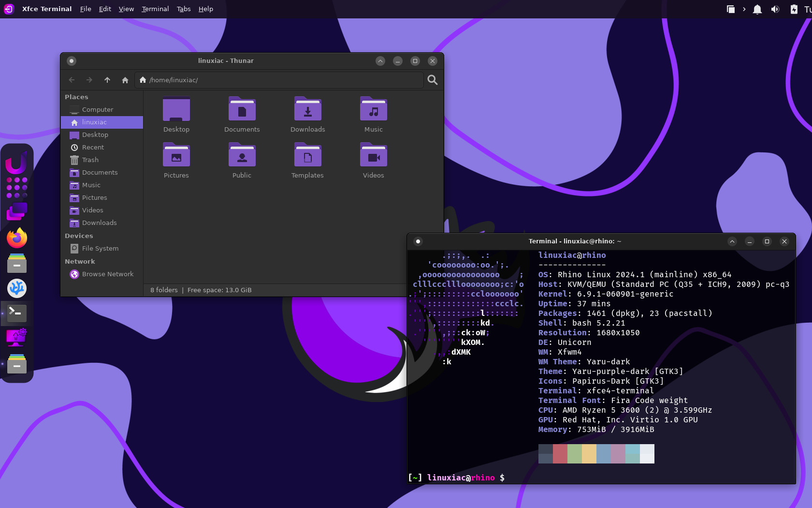Image resolution: width=812 pixels, height=508 pixels.
Task: Open the power manager battery icon
Action: click(x=794, y=9)
